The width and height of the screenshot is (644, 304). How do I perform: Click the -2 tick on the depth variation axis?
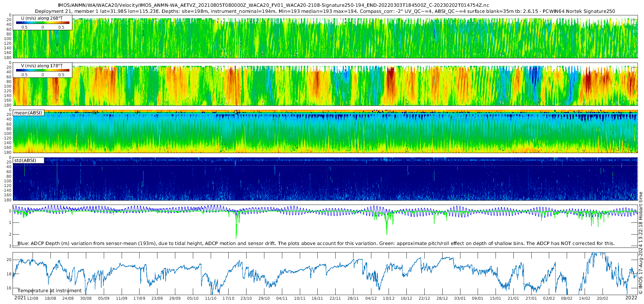[x=10, y=234]
